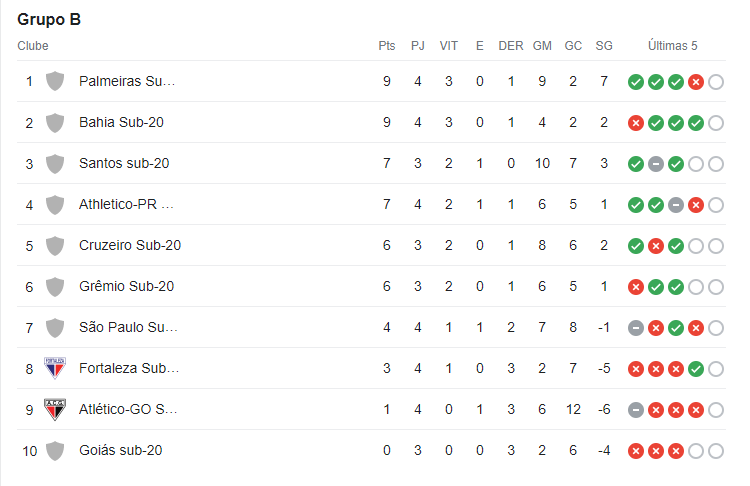Click the Pts column header
This screenshot has width=750, height=486.
click(387, 46)
